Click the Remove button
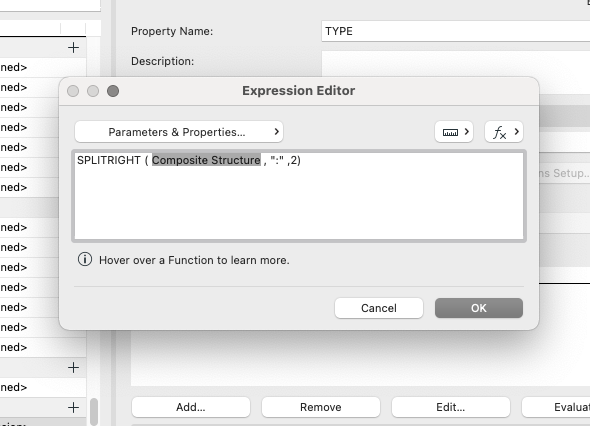Viewport: 590px width, 426px height. click(321, 407)
